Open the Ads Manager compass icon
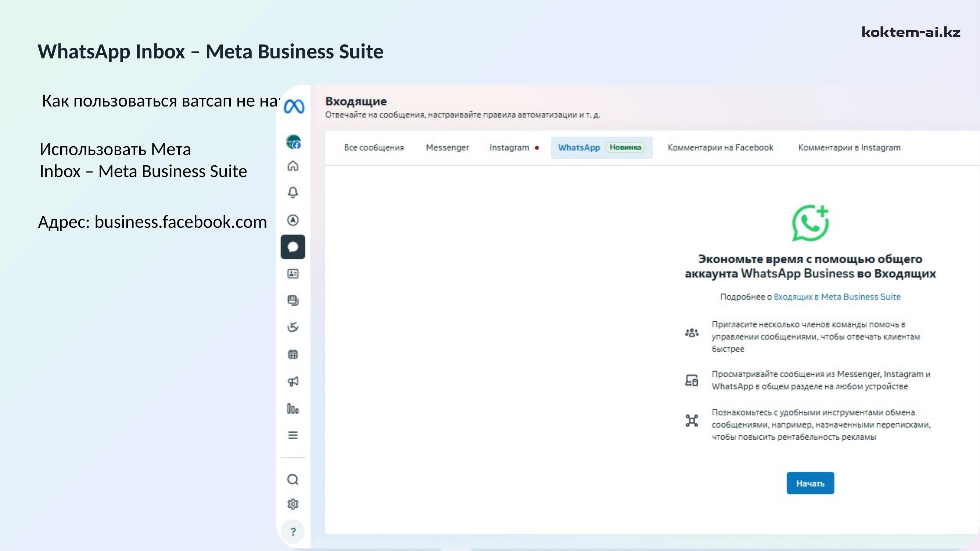Image resolution: width=980 pixels, height=551 pixels. [292, 220]
